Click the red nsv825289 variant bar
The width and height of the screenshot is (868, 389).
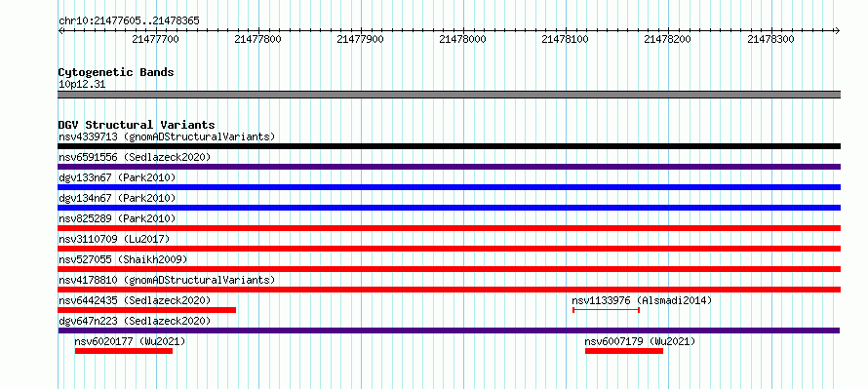click(449, 228)
